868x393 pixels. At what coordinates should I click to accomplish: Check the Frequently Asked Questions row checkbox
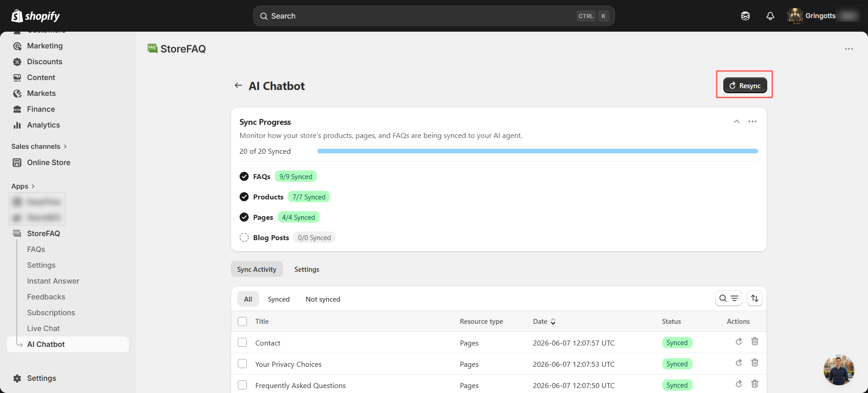(x=242, y=385)
